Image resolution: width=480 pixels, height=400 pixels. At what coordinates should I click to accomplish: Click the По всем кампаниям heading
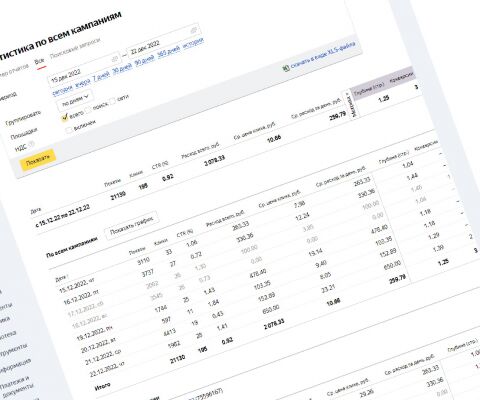[72, 247]
